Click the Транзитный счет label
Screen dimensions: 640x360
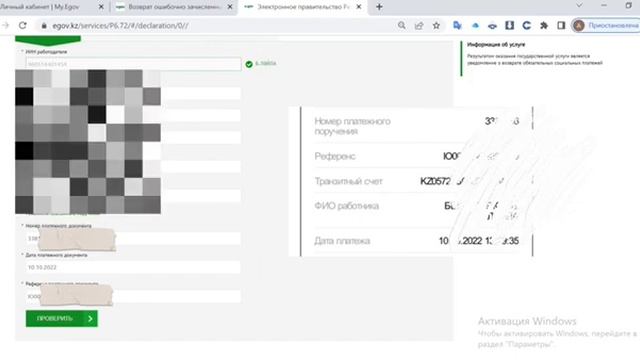348,181
